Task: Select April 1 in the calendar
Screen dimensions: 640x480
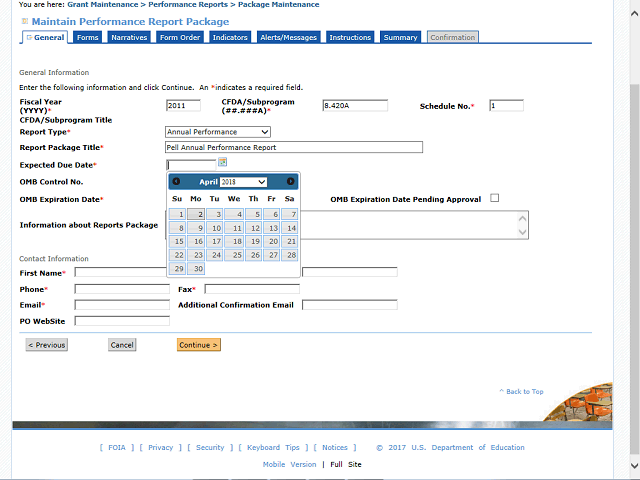Action: pyautogui.click(x=178, y=214)
